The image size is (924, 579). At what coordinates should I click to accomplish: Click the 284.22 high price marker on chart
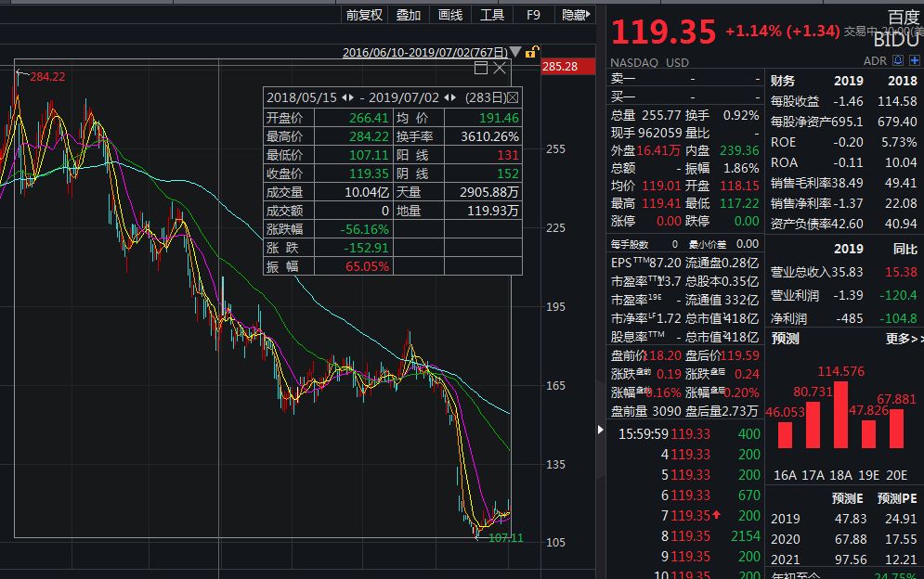pyautogui.click(x=47, y=77)
